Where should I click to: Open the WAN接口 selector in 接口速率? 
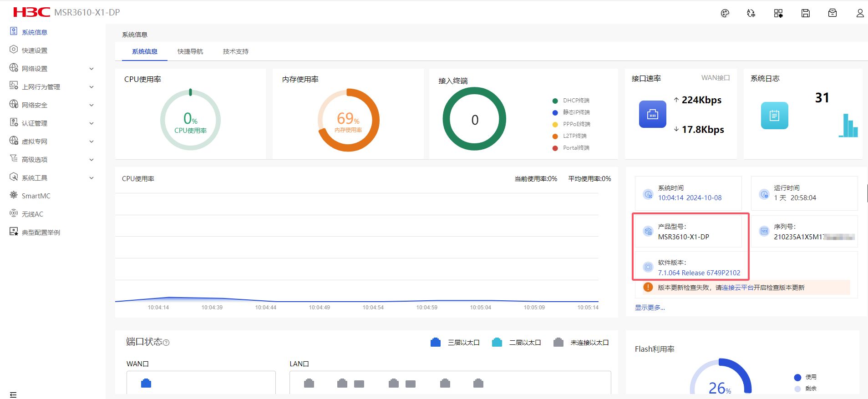(x=716, y=78)
